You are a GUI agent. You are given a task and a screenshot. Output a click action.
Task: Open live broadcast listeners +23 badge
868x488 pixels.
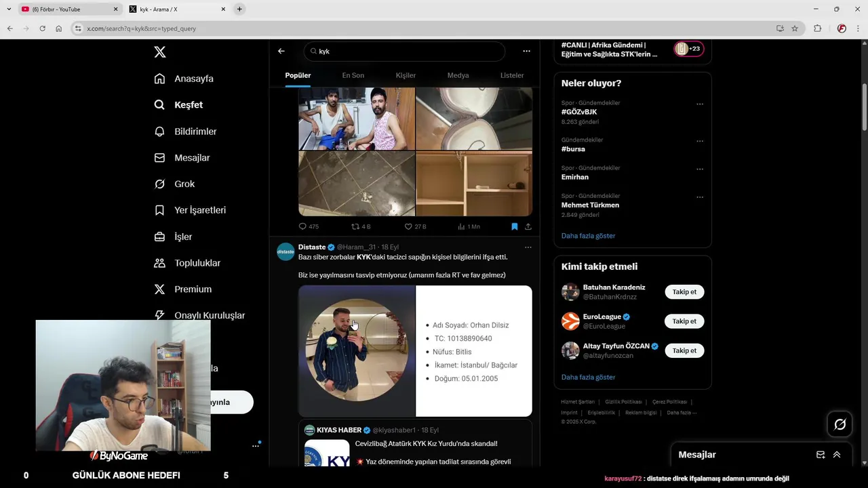pos(689,49)
